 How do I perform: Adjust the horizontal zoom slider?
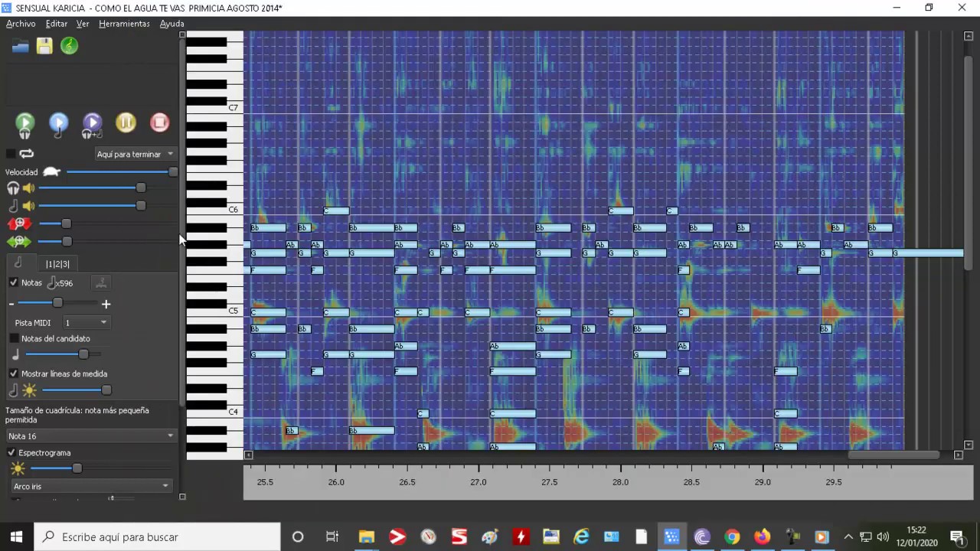point(67,242)
